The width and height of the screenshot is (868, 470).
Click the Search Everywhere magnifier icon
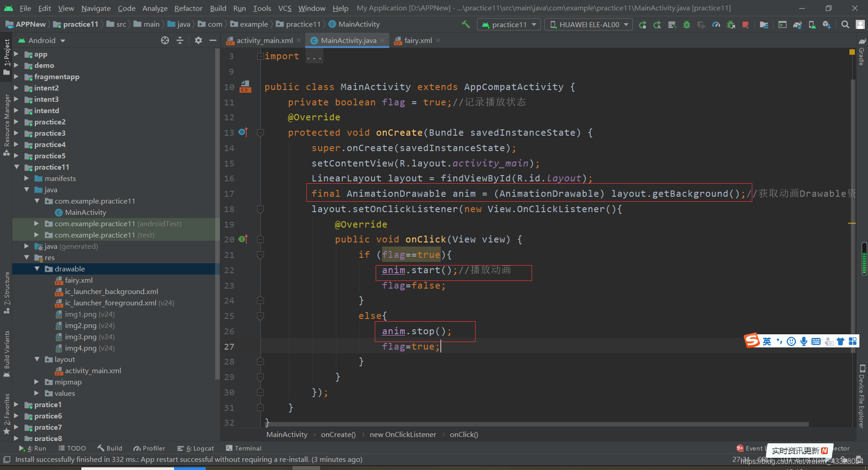click(x=845, y=24)
